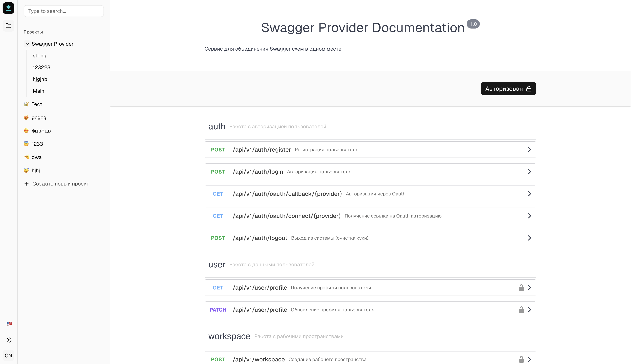The image size is (631, 364).
Task: Collapse the Swagger Provider project tree
Action: pyautogui.click(x=27, y=44)
